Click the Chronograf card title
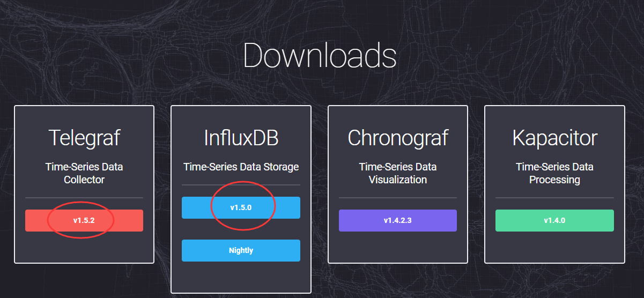Image resolution: width=644 pixels, height=298 pixels. tap(398, 138)
